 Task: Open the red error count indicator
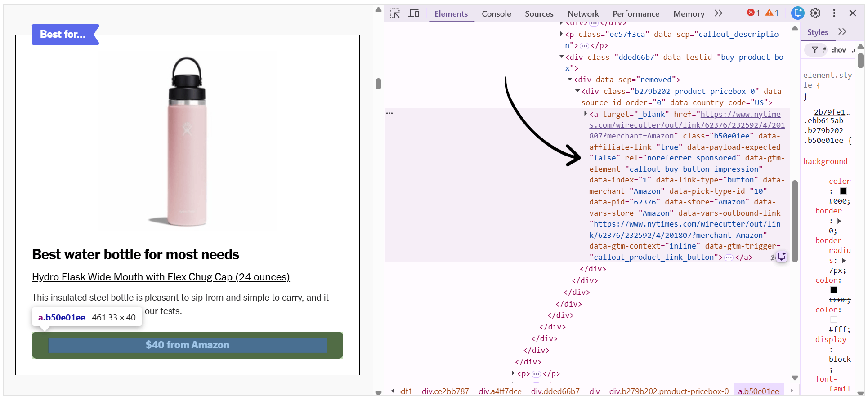pos(753,13)
